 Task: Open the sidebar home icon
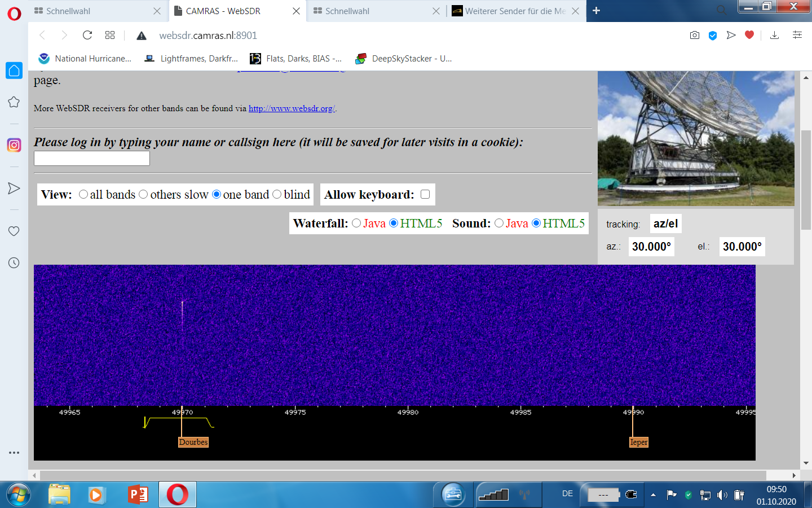(x=14, y=71)
